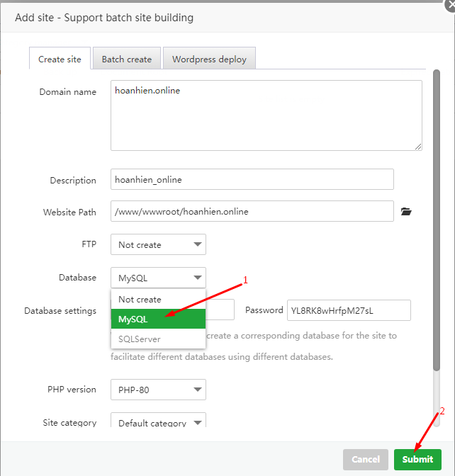The height and width of the screenshot is (476, 455).
Task: Choose Not create in Database list
Action: [158, 300]
